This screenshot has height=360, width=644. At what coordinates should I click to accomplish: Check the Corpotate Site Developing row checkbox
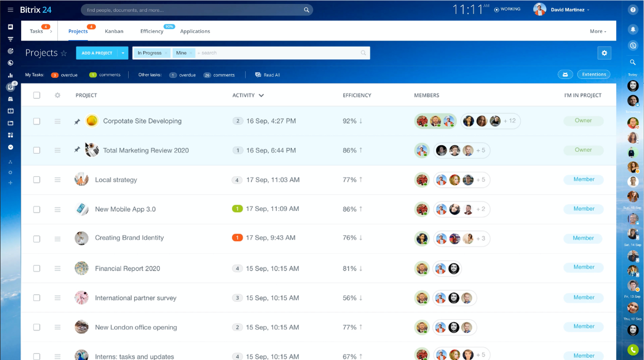point(37,121)
